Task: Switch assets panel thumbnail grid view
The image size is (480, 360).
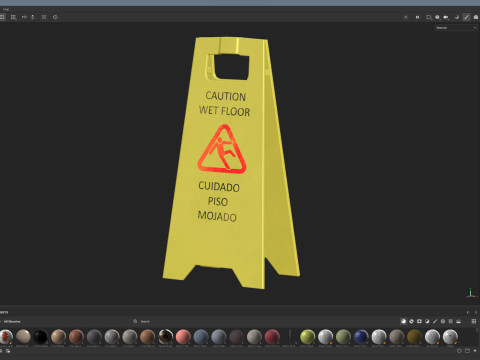Action: point(474,321)
